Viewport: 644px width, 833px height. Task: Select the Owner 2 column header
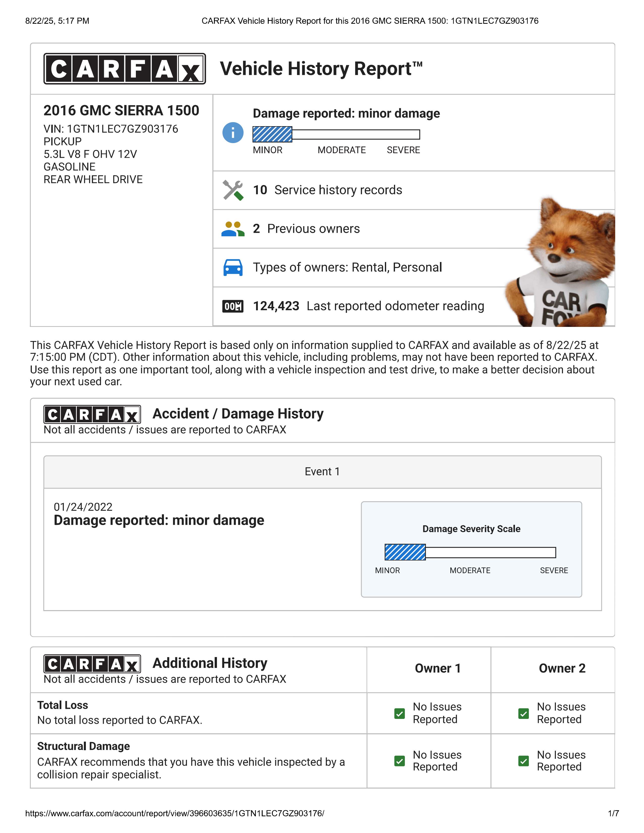562,668
